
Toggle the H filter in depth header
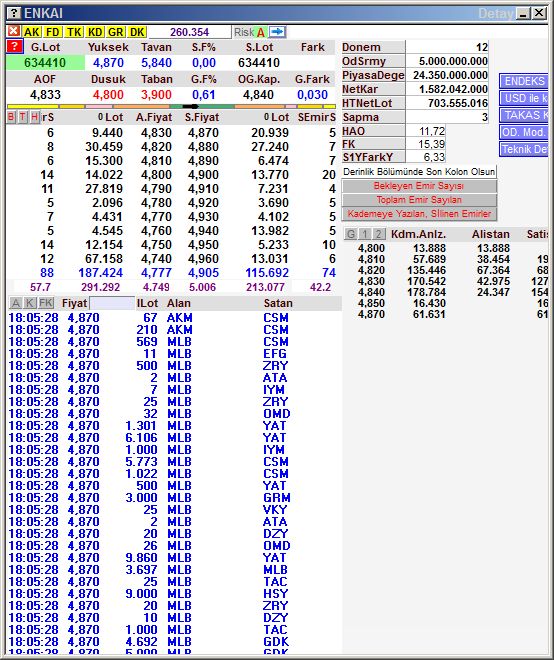click(35, 117)
